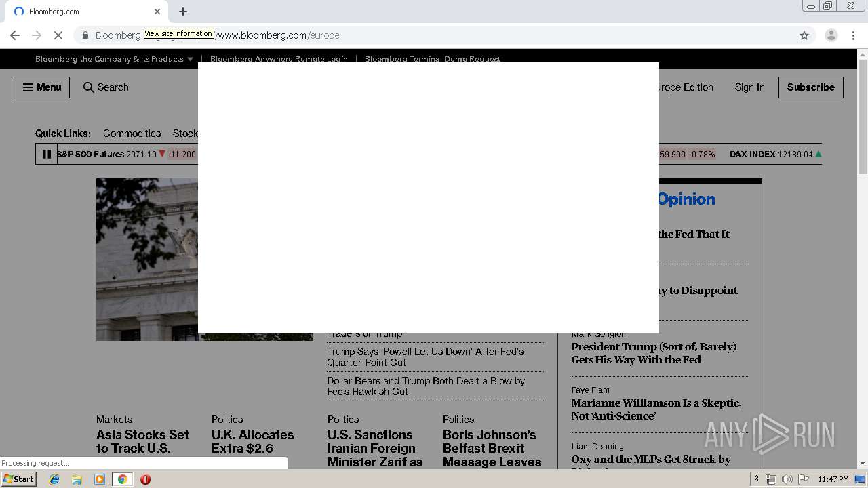Screen dimensions: 868x488
Task: Open President Trump Gets His Way article
Action: [654, 353]
